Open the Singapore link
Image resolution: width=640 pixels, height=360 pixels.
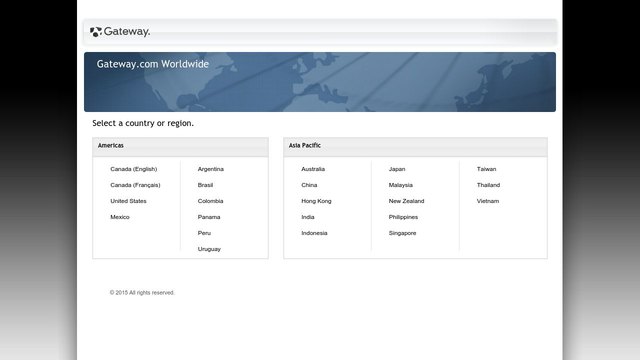(x=402, y=233)
